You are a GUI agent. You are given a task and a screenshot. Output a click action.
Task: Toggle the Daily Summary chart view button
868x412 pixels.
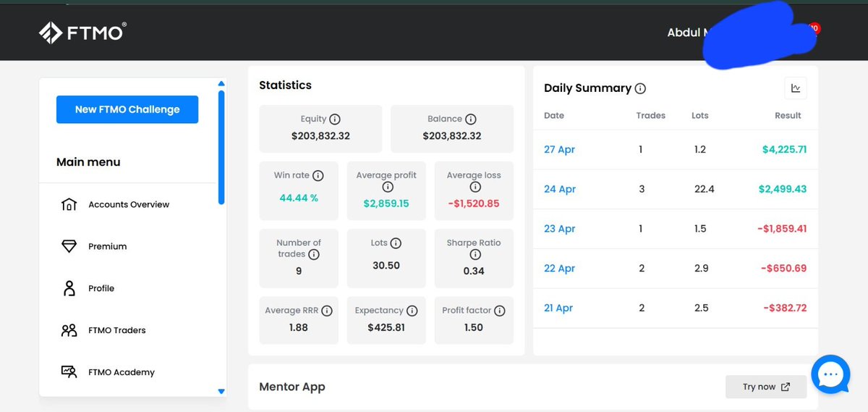(796, 88)
